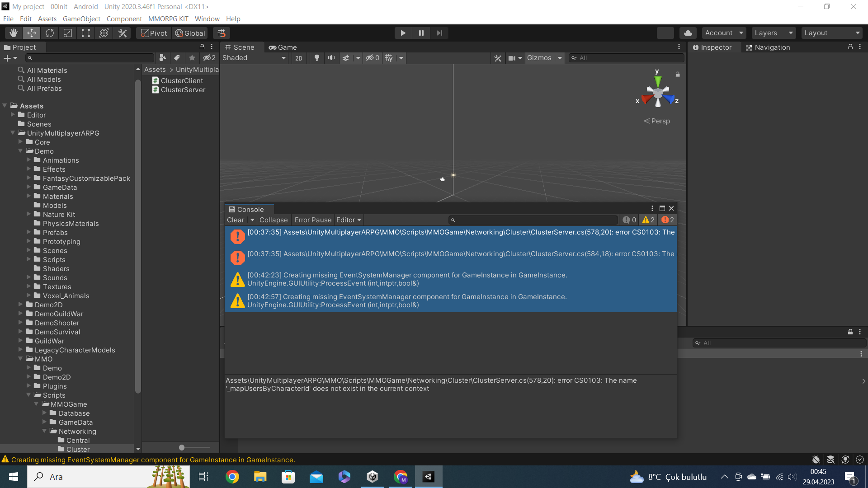
Task: Open the Shaded draw mode dropdown
Action: point(254,58)
